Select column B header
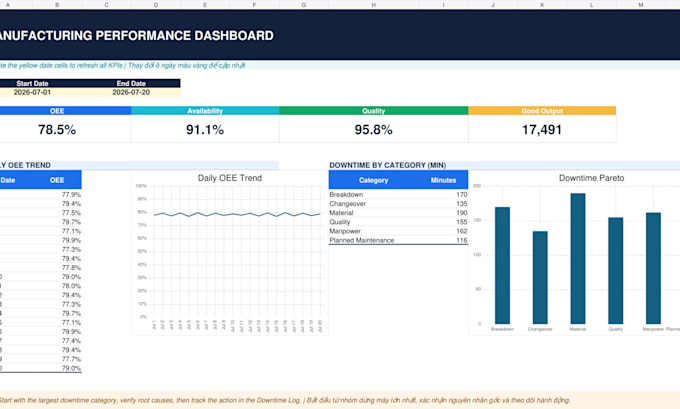 tap(57, 5)
